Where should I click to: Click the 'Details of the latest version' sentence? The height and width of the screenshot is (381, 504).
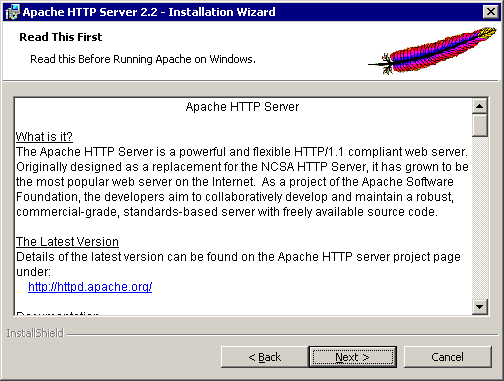[x=238, y=264]
